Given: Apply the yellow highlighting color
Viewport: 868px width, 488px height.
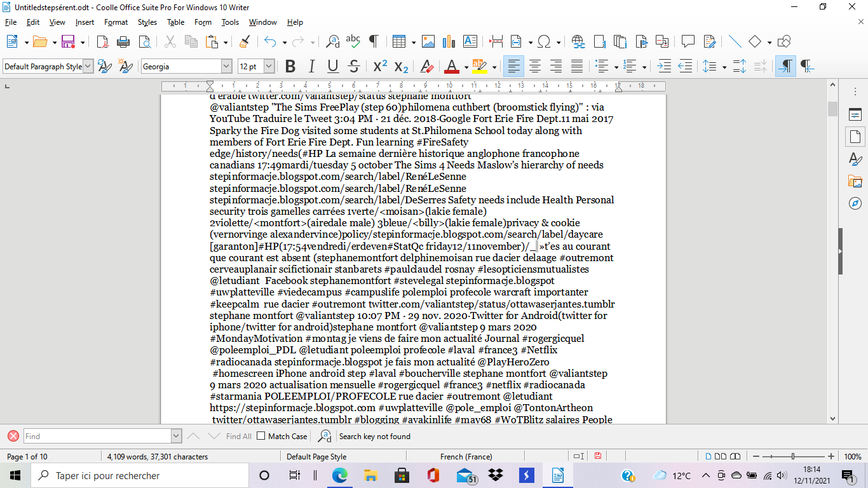Looking at the screenshot, I should [x=479, y=66].
